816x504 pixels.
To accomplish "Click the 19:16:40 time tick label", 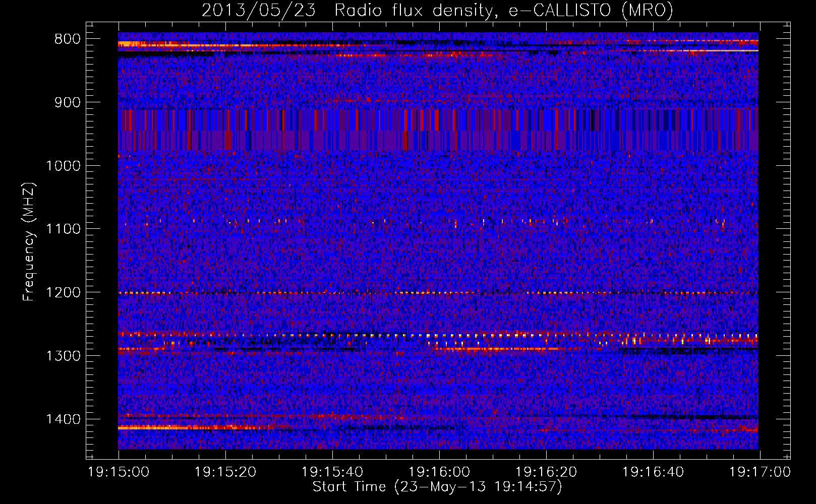I will click(653, 472).
